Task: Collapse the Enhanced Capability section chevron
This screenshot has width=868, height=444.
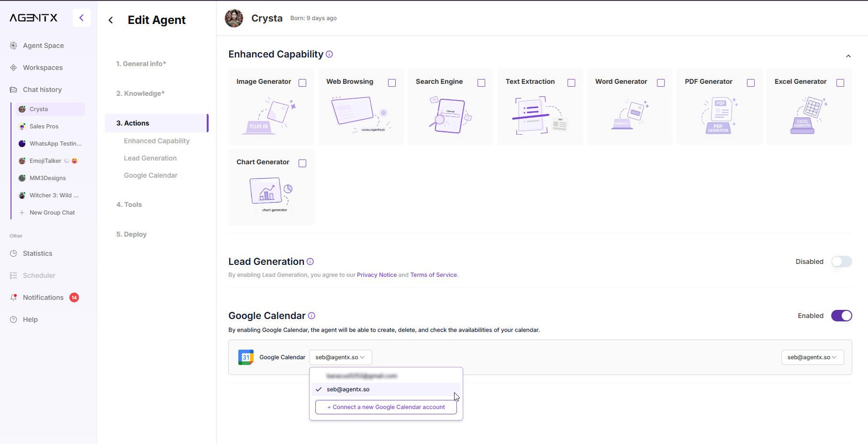Action: [848, 56]
